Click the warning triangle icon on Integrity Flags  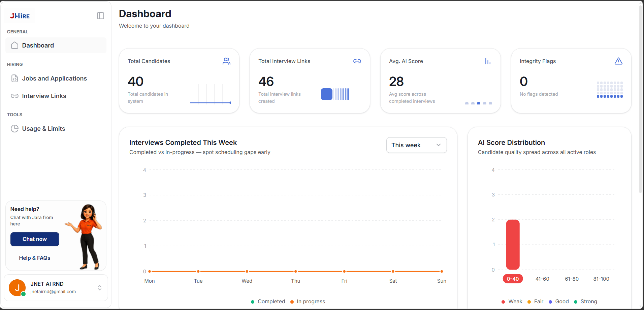coord(618,61)
